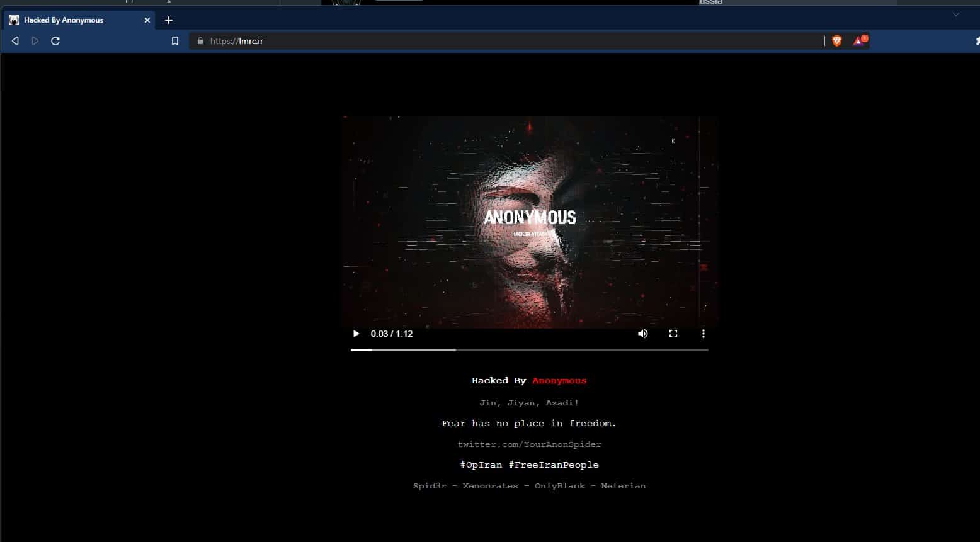The image size is (980, 542).
Task: Go back with the browser back arrow
Action: [x=15, y=41]
